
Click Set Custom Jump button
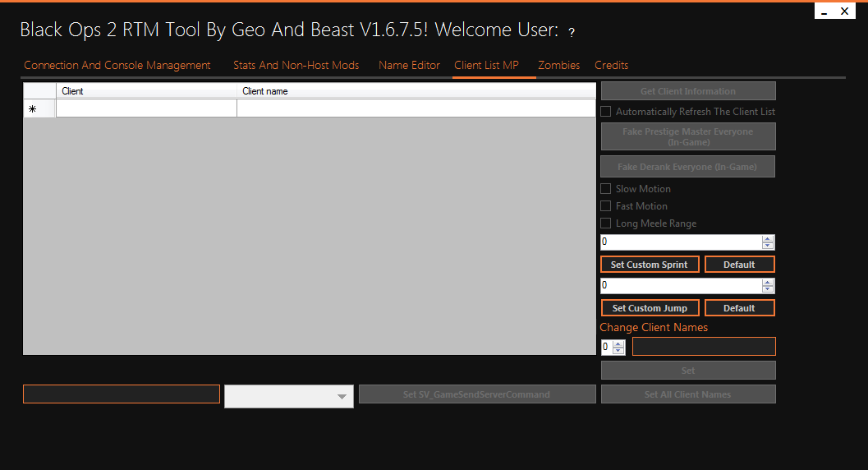[x=650, y=308]
